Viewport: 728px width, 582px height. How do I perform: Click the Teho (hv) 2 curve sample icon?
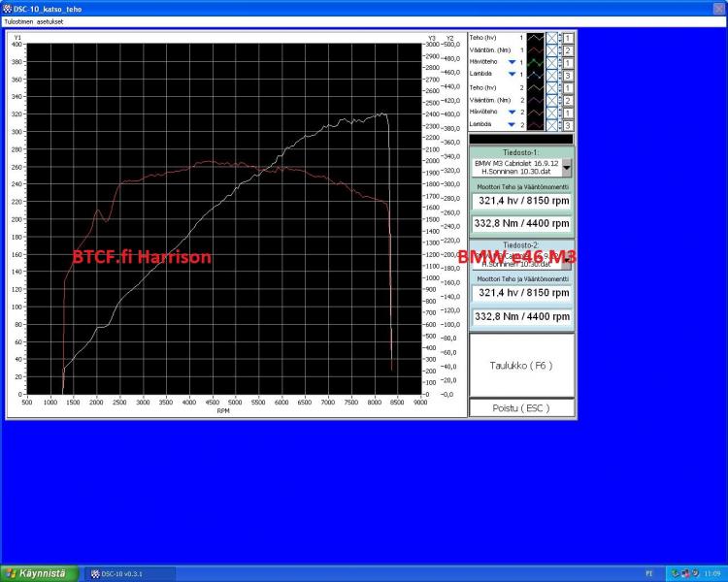pos(534,87)
